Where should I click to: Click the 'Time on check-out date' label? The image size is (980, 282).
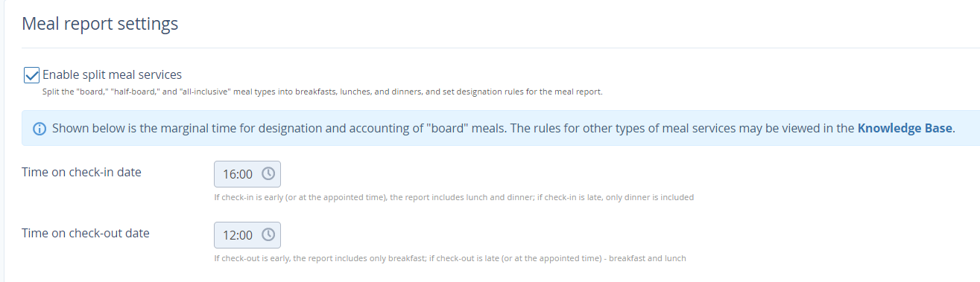pyautogui.click(x=86, y=233)
